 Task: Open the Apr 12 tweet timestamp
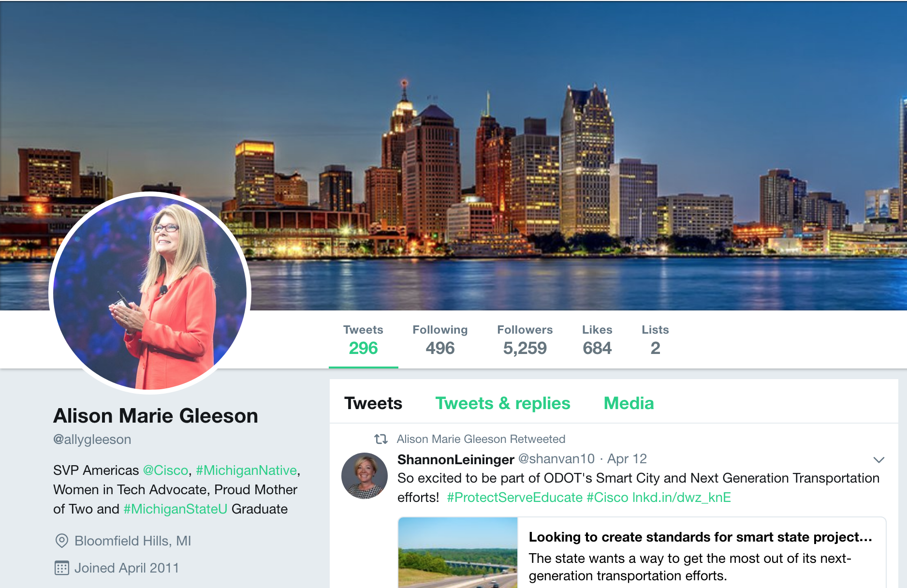coord(627,458)
